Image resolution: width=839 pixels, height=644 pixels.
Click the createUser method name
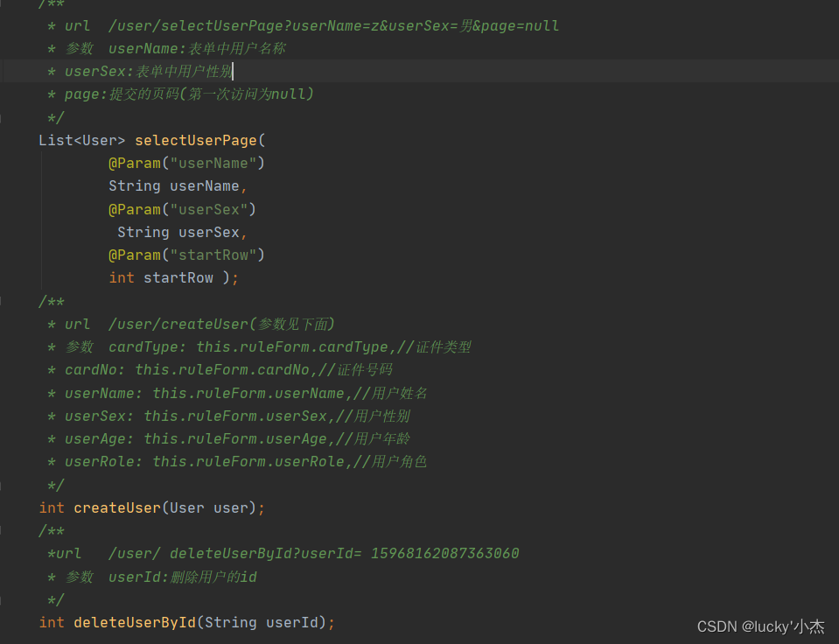click(x=117, y=507)
